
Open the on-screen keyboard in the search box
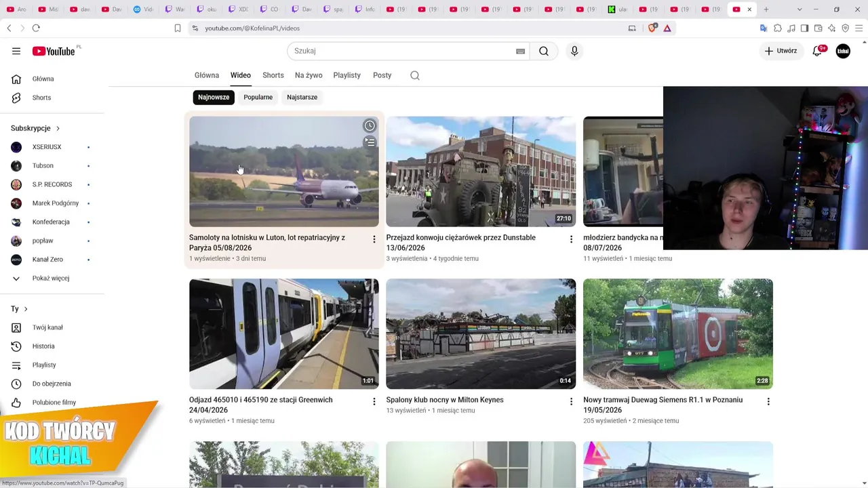click(521, 51)
